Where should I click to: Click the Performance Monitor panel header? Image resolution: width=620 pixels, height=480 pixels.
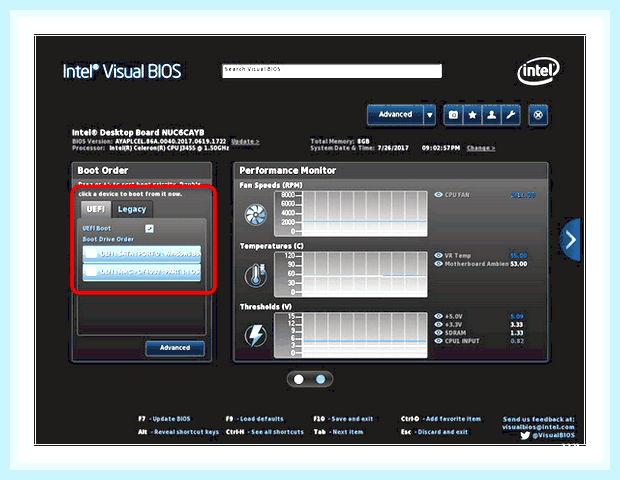pyautogui.click(x=391, y=170)
